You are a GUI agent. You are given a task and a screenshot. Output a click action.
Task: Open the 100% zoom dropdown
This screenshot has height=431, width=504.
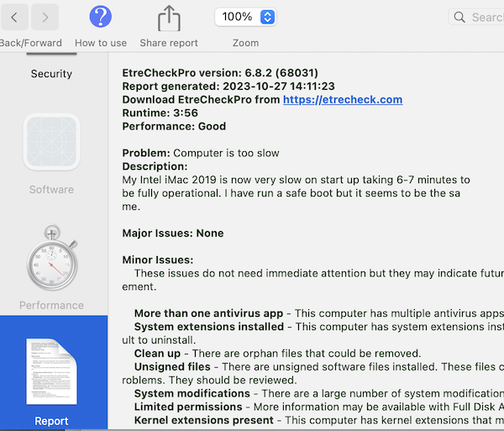[245, 17]
